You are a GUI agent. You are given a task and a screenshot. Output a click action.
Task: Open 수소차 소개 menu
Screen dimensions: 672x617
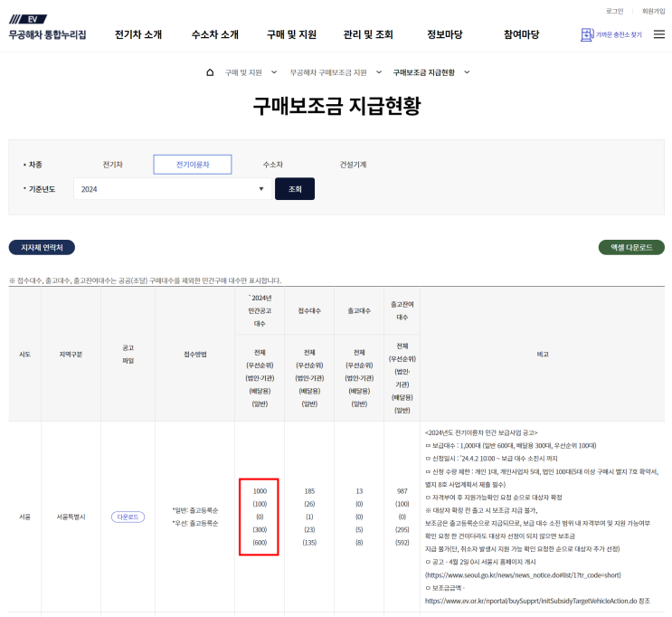(214, 34)
